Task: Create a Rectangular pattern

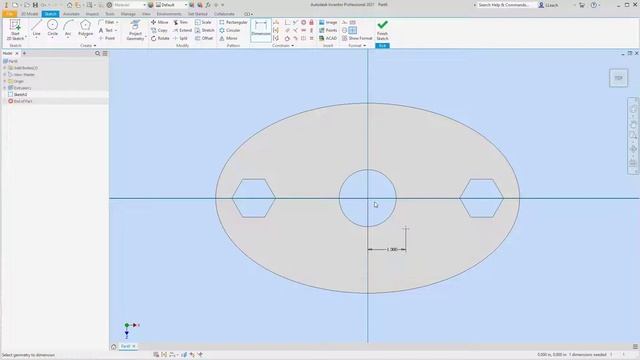Action: pyautogui.click(x=233, y=22)
